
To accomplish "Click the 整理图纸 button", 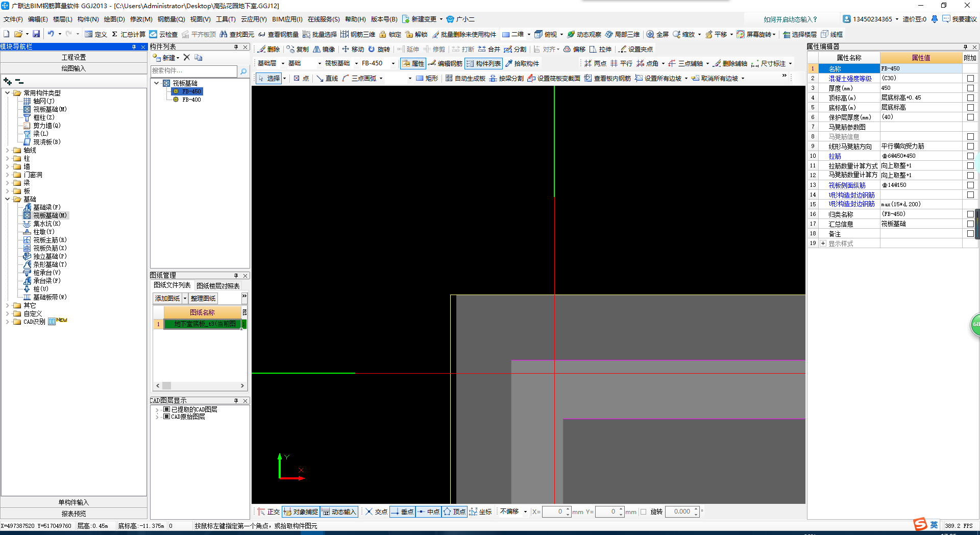I will [x=203, y=299].
